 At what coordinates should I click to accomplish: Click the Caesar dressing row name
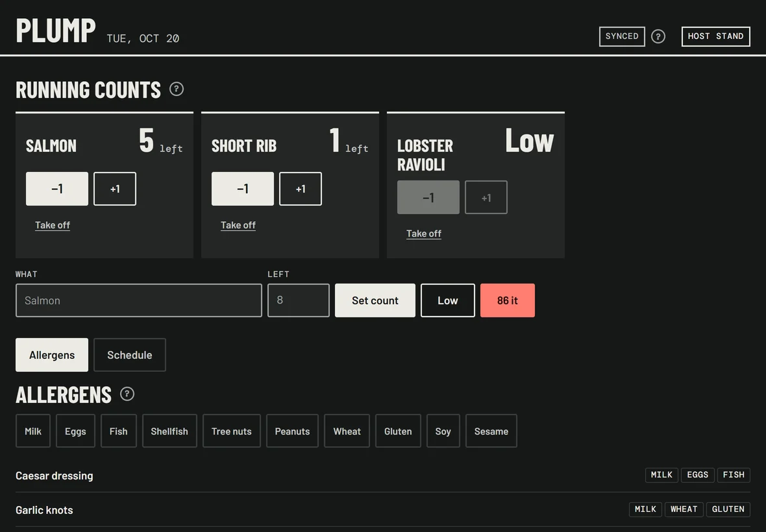click(55, 476)
